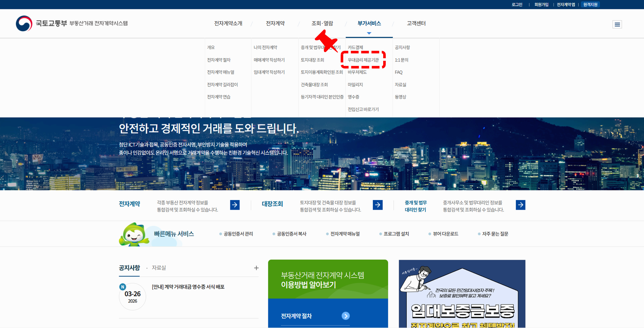Select 바우처제도 submenu item
644x328 pixels.
pos(357,72)
